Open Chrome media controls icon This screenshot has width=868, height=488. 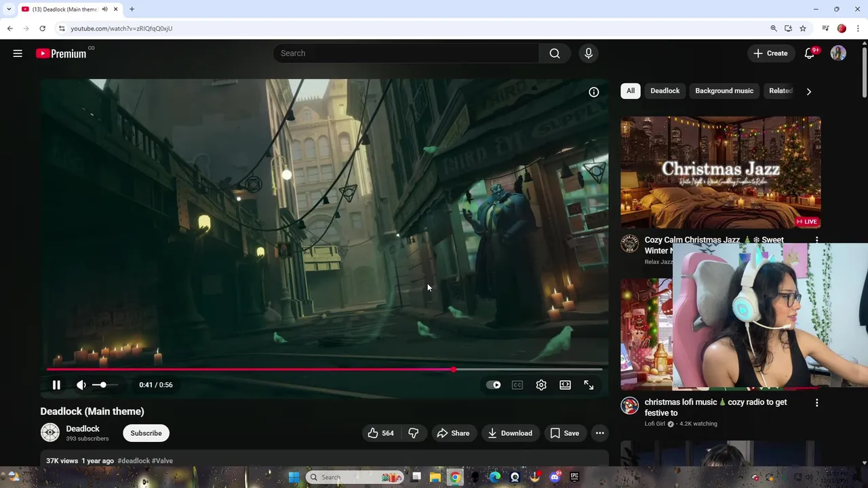point(825,28)
